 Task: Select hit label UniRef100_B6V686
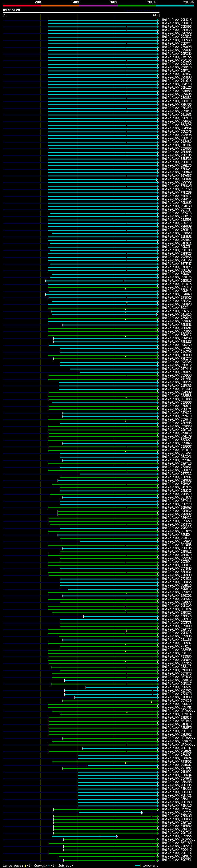pos(176,94)
